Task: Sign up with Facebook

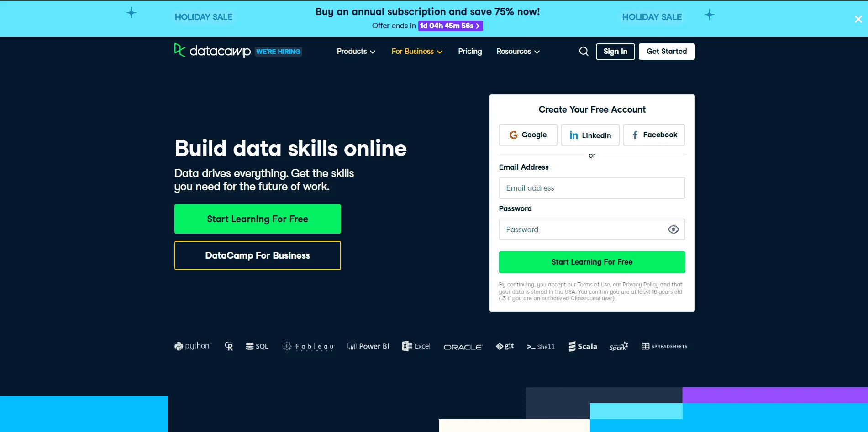Action: (x=654, y=135)
